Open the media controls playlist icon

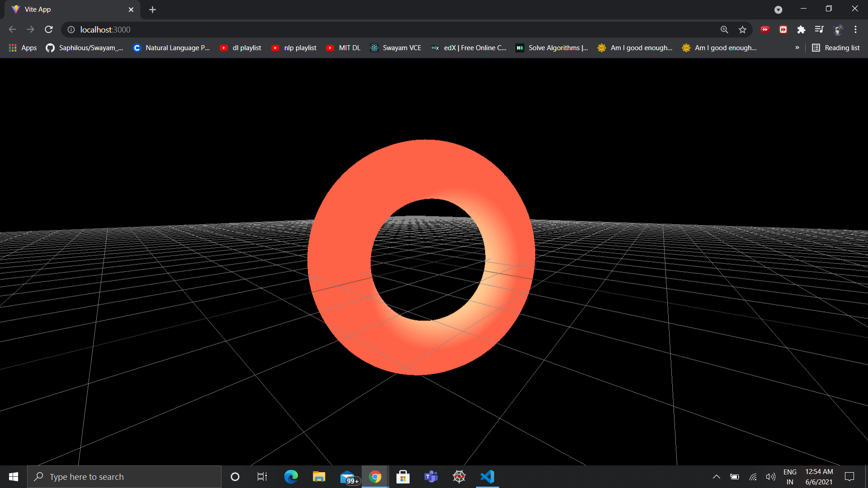click(x=819, y=29)
